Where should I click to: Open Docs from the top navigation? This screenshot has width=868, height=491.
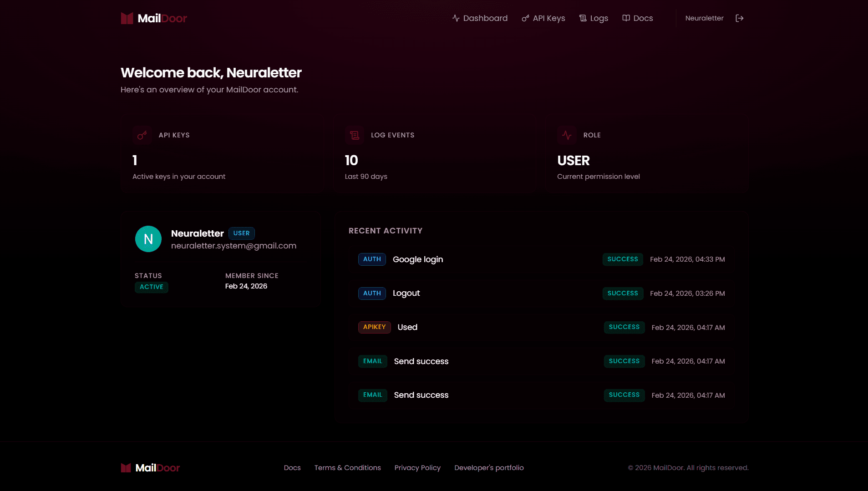[x=638, y=18]
